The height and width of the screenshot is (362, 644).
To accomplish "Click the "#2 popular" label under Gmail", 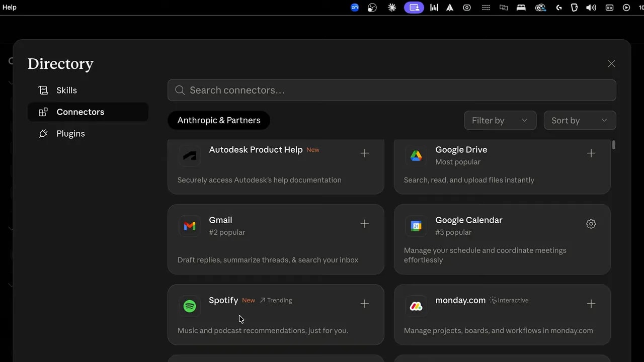I will [227, 232].
